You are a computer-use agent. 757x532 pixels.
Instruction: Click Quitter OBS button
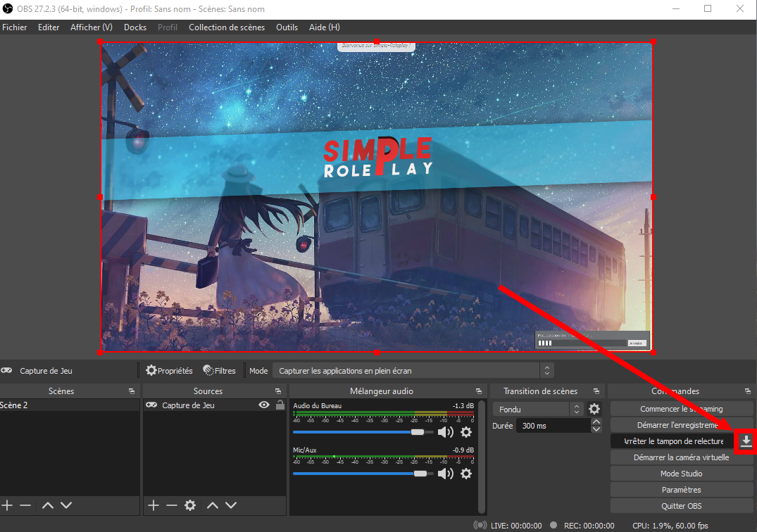click(x=681, y=506)
